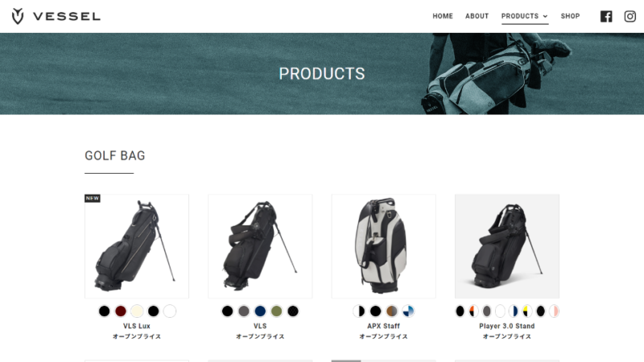Open the ABOUT menu item
This screenshot has width=644, height=362.
click(x=477, y=16)
